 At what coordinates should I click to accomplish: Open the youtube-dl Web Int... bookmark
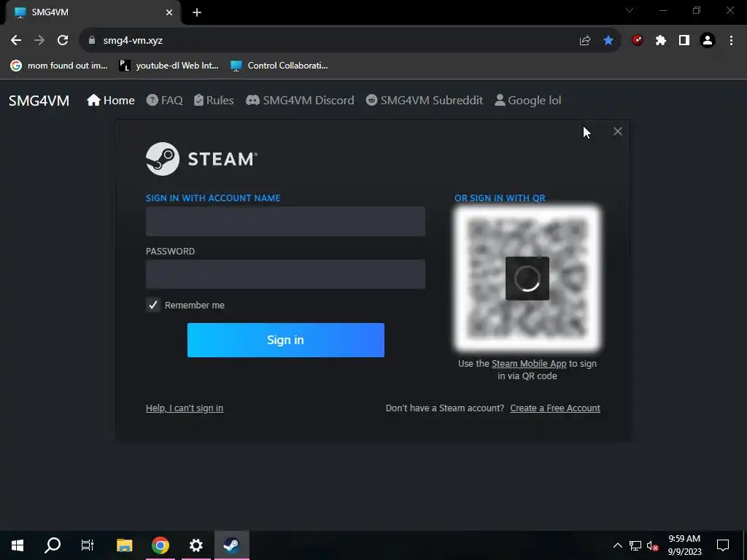[169, 66]
